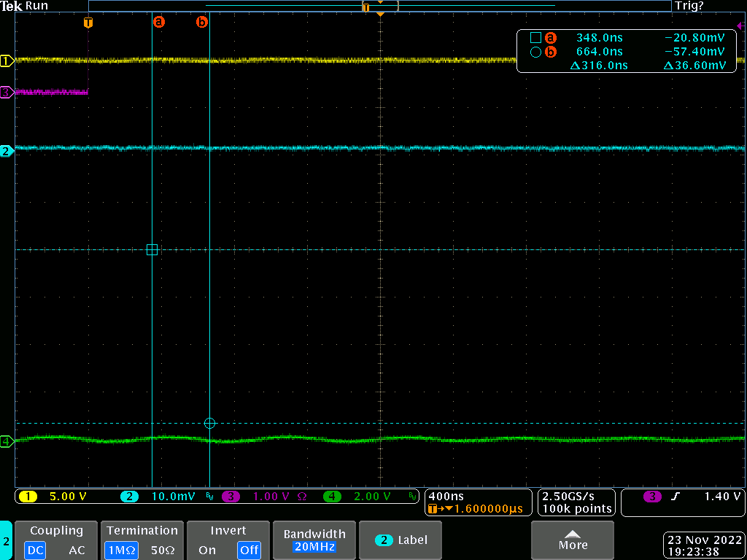Open the Bandwidth 20MHz selection
The image size is (747, 560).
click(314, 540)
